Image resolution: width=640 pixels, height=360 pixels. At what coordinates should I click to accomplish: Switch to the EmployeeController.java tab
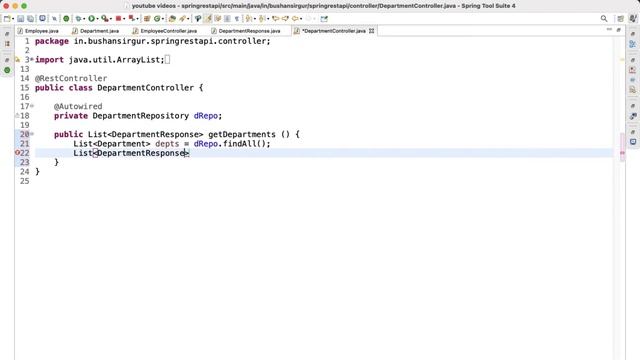[165, 31]
